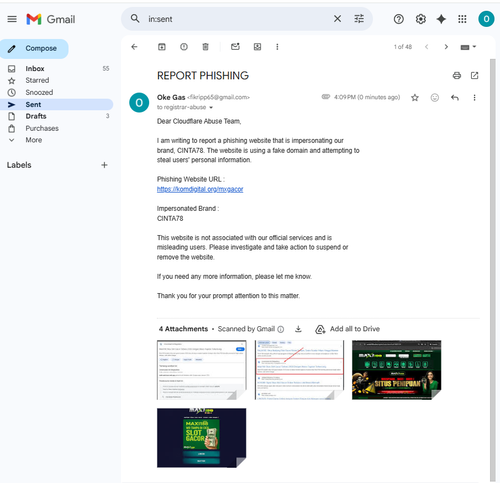
Task: Open the SITUS PENIPUAN attachment thumbnail
Action: [397, 370]
